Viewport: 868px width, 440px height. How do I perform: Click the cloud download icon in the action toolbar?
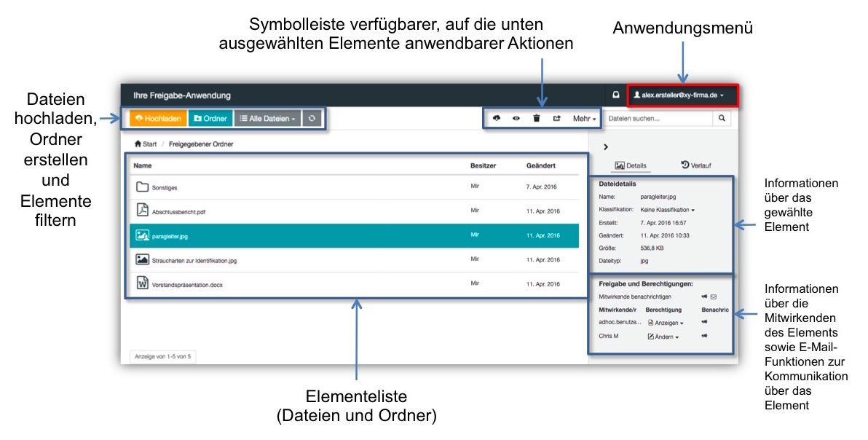pyautogui.click(x=497, y=118)
